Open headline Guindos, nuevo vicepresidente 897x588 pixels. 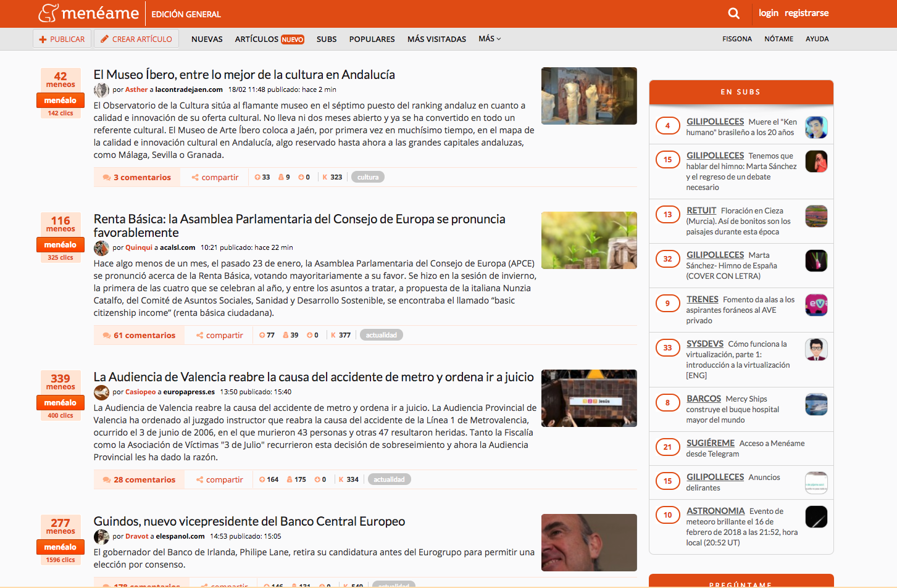tap(249, 521)
